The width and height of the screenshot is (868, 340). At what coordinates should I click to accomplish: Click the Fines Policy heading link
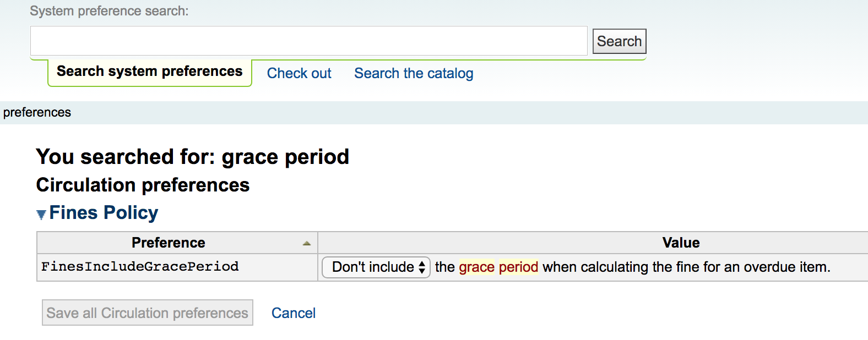pyautogui.click(x=104, y=213)
